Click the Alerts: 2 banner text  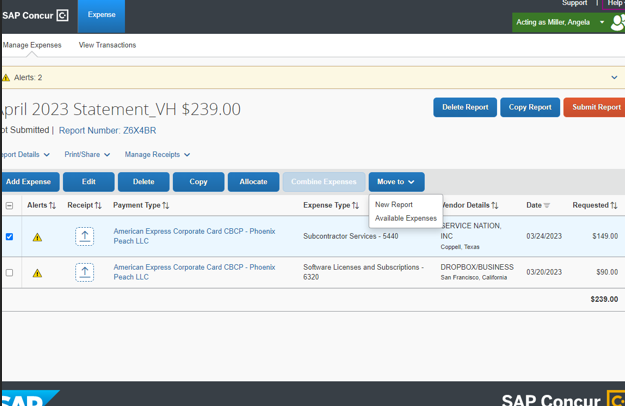click(28, 78)
